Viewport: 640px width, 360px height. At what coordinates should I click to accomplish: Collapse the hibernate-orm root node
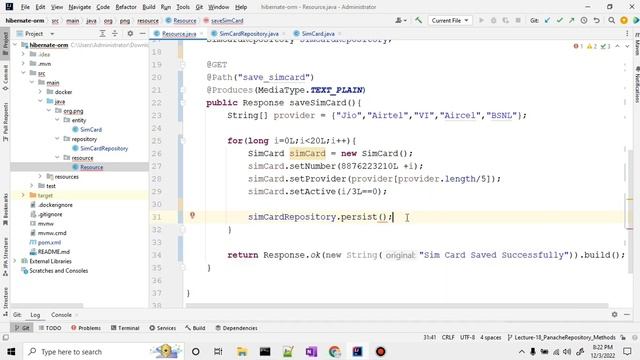point(15,45)
